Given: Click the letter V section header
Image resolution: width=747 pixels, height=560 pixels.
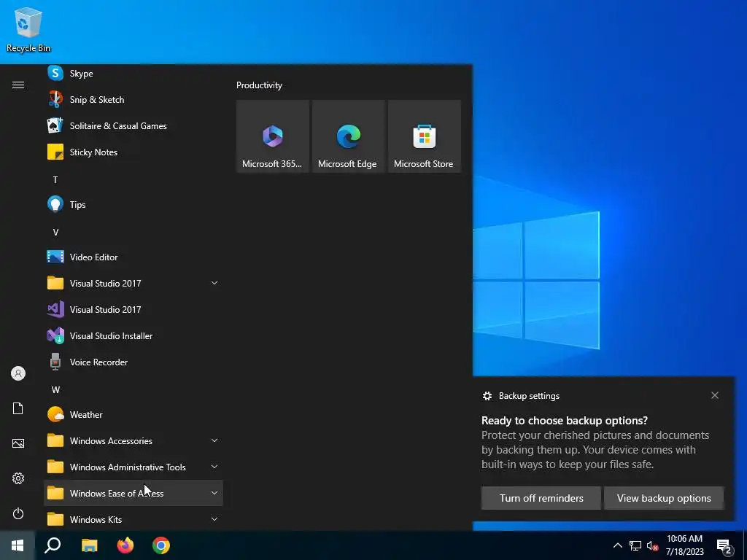Looking at the screenshot, I should 55,232.
